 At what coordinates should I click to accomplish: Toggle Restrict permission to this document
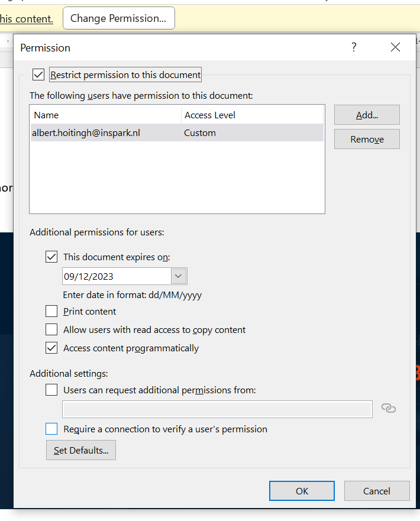pyautogui.click(x=38, y=75)
